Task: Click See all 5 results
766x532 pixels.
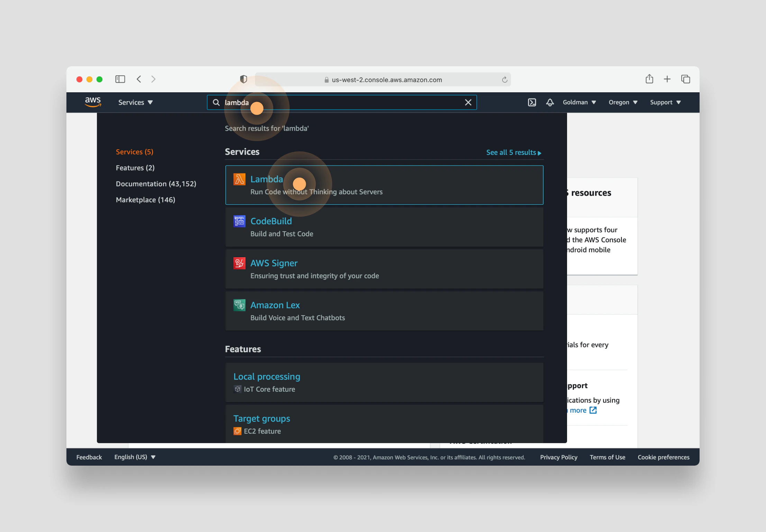Action: [514, 152]
